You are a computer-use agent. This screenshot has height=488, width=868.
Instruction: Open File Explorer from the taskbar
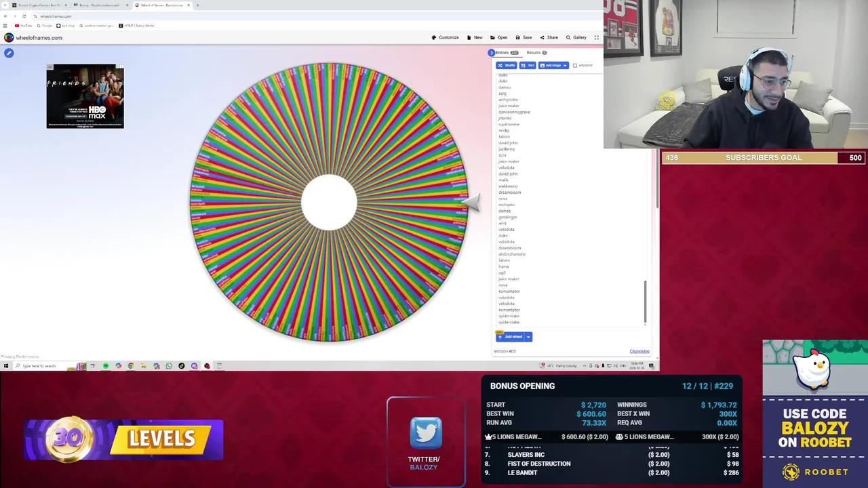(x=144, y=366)
